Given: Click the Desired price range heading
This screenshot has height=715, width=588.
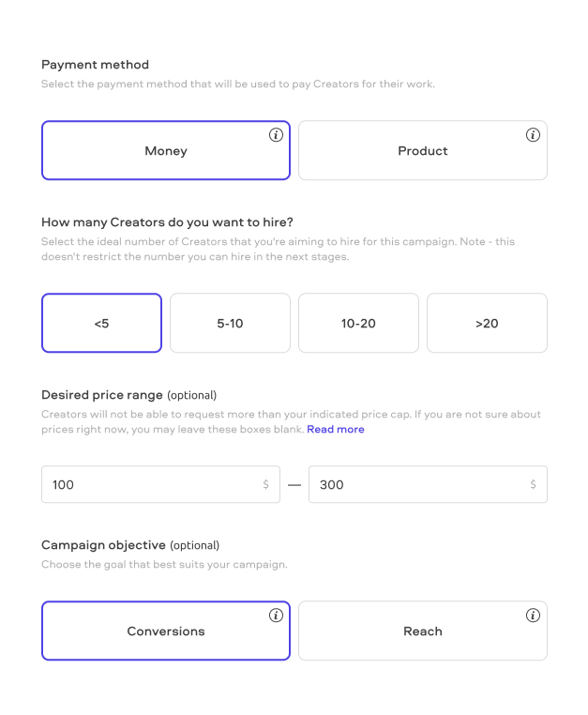Looking at the screenshot, I should point(102,395).
